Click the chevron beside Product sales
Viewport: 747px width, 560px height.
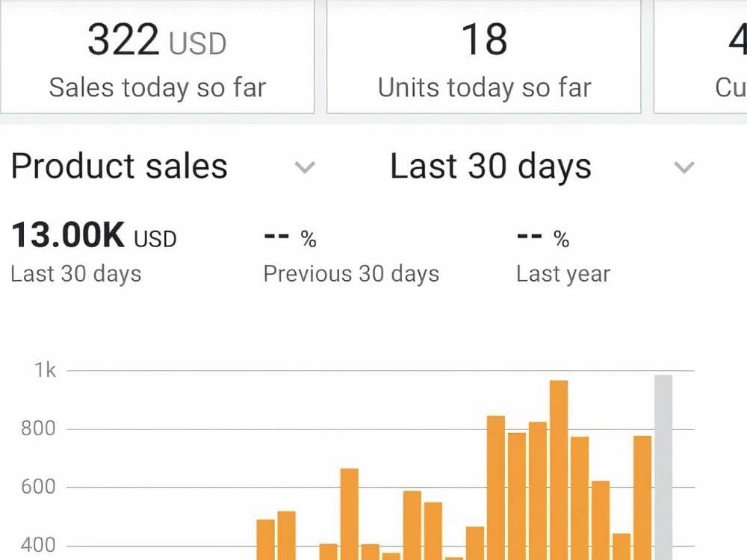point(305,167)
